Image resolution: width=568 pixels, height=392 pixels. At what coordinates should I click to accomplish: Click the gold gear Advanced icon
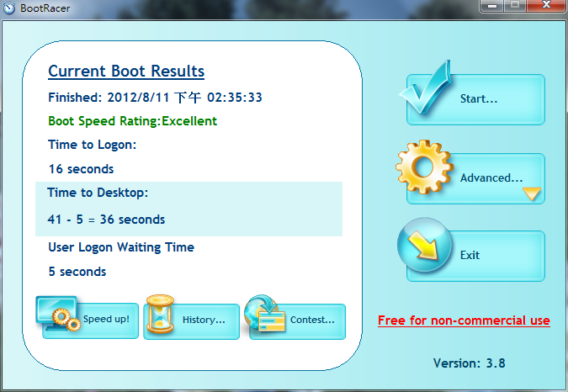(424, 167)
